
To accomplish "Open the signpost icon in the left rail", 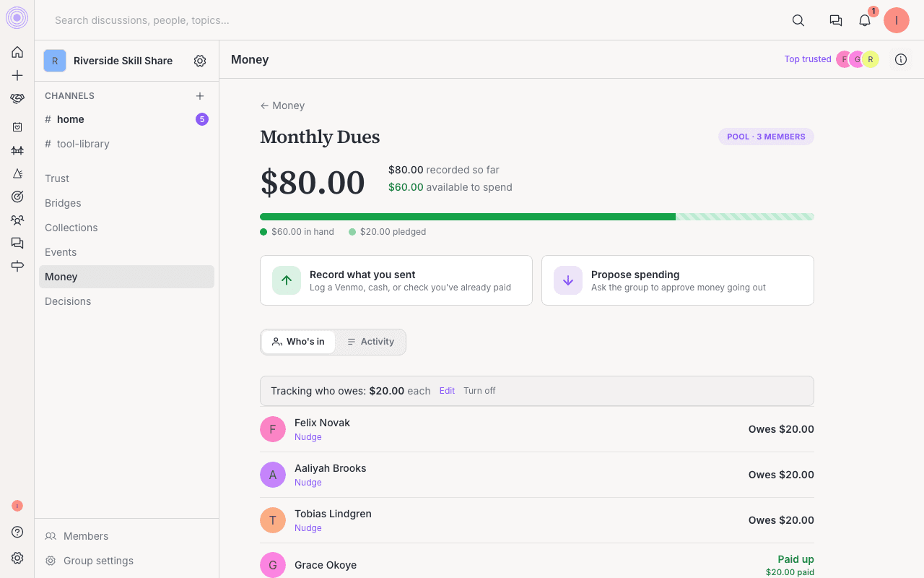I will [x=17, y=266].
